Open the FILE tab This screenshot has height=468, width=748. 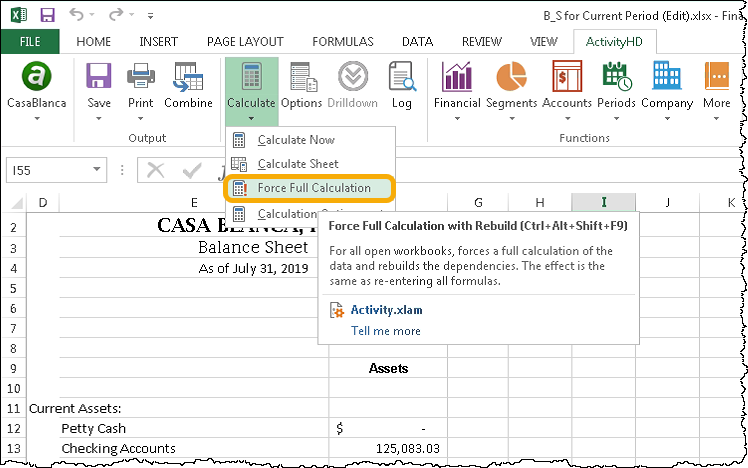[30, 42]
